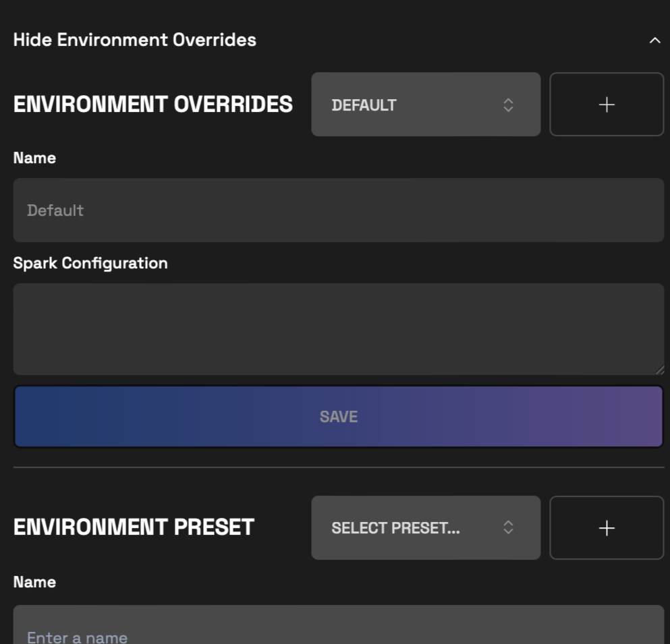
Task: Click the SAVE button
Action: click(338, 416)
